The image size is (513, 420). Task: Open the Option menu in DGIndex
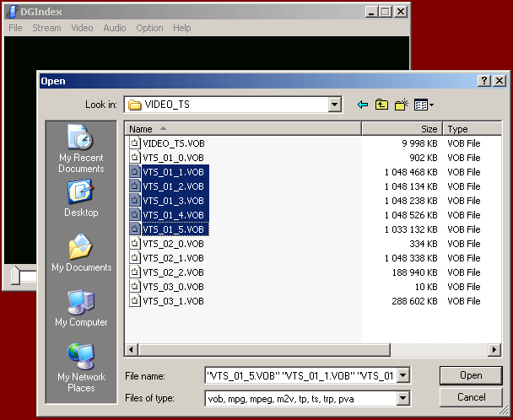(x=149, y=28)
